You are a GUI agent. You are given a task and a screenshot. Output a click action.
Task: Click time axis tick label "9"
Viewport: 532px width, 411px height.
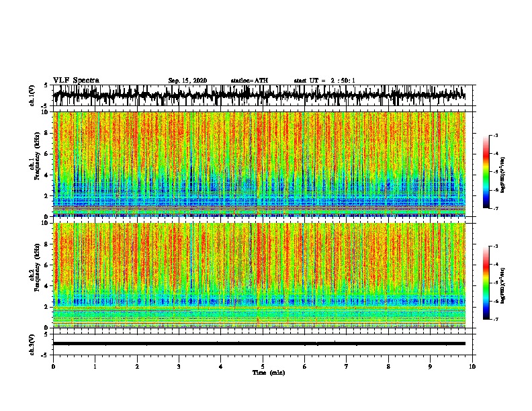[x=430, y=367]
